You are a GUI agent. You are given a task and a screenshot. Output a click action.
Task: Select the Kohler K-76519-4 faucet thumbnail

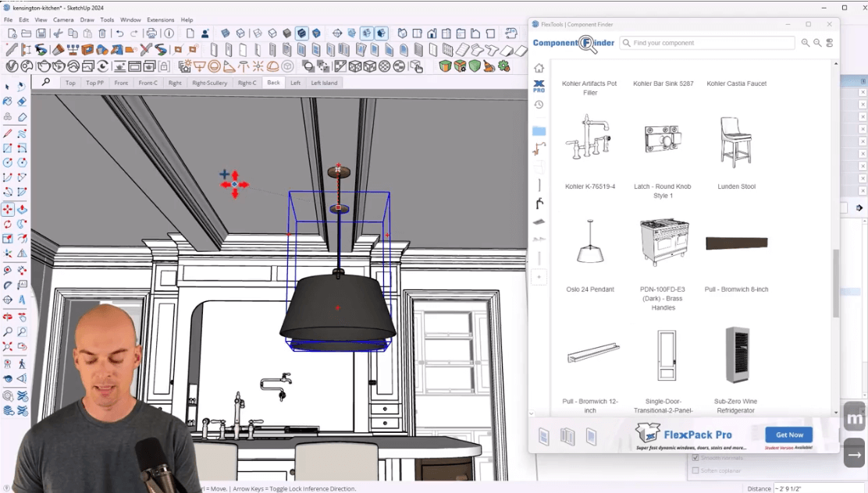tap(589, 137)
